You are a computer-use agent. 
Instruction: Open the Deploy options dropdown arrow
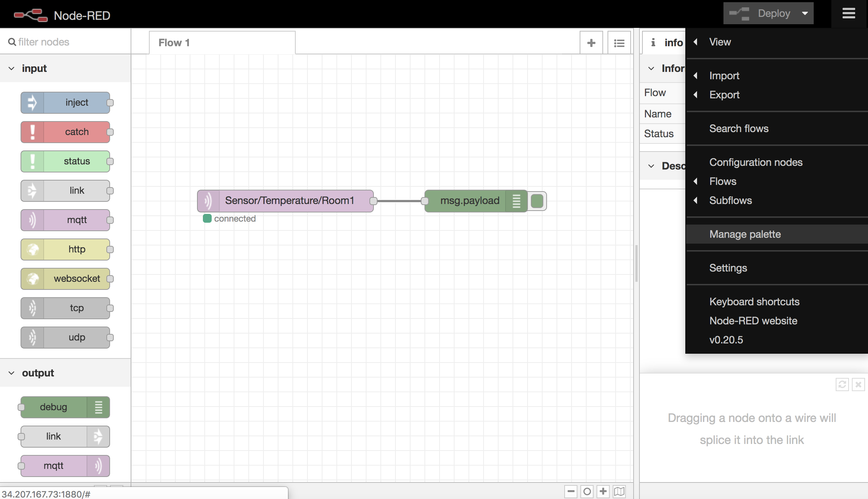point(805,14)
